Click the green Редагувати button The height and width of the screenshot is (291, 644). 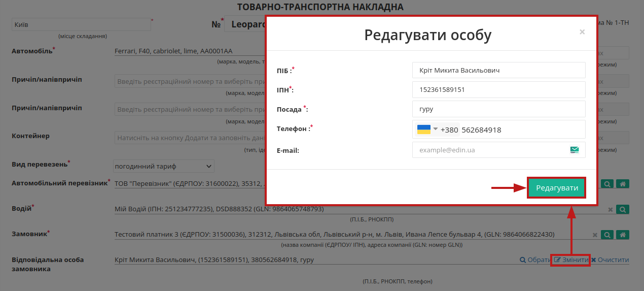click(x=557, y=188)
